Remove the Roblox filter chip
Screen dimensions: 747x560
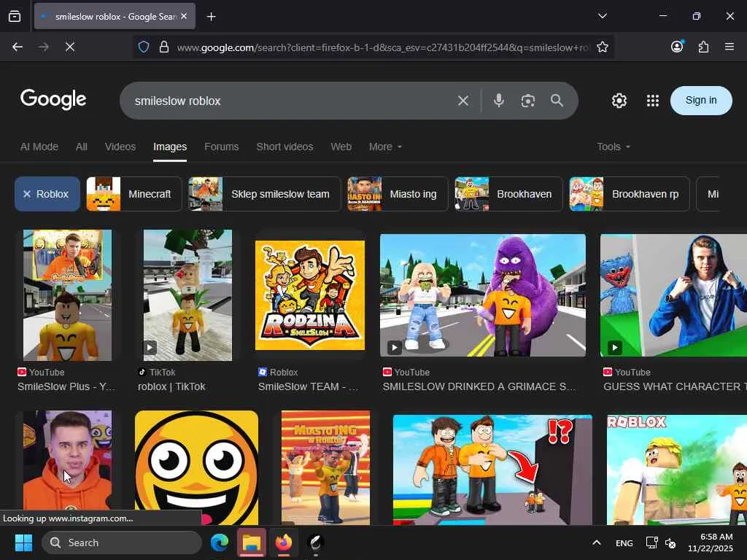[x=47, y=194]
